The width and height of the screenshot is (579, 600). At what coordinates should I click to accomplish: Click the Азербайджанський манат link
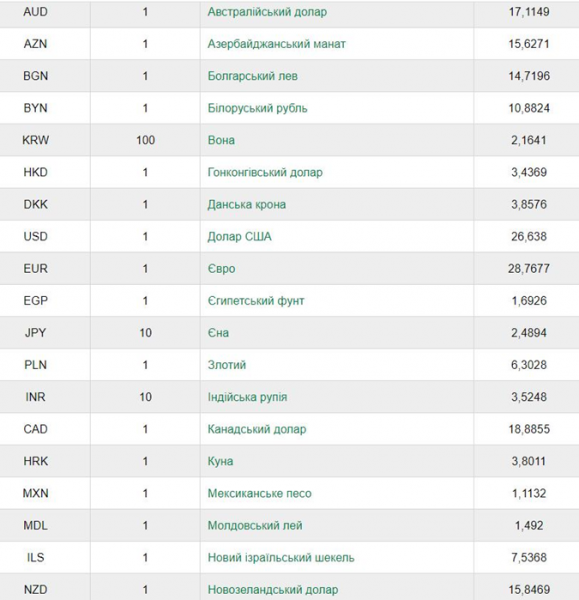coord(276,44)
